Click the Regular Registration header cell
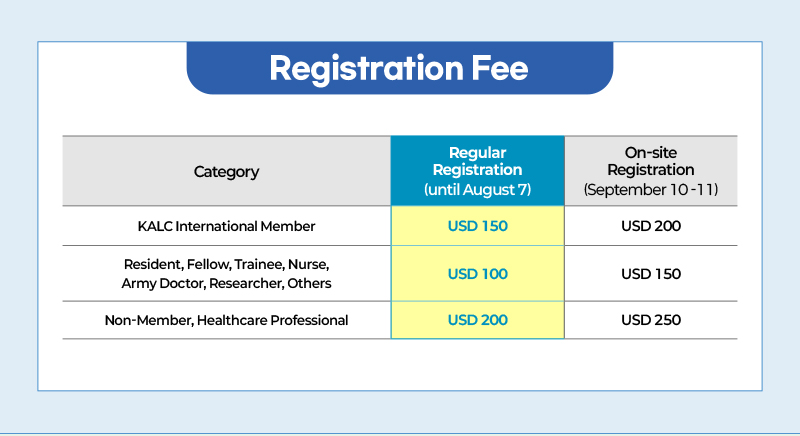Screen dimensions: 800x436 click(478, 171)
